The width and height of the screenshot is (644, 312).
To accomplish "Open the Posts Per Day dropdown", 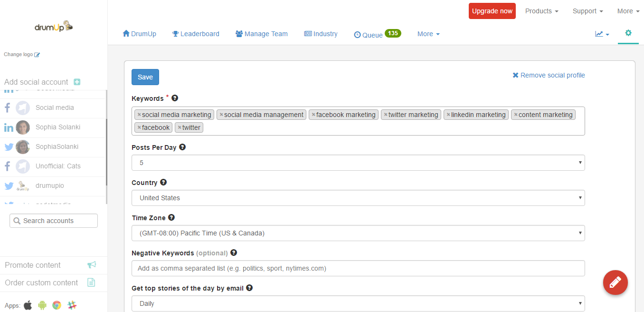I will click(358, 163).
